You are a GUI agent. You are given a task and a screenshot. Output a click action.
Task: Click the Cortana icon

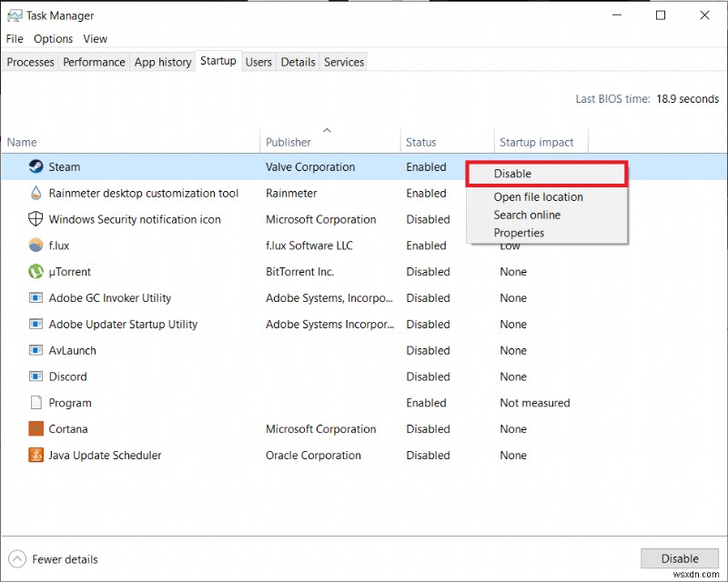[34, 428]
